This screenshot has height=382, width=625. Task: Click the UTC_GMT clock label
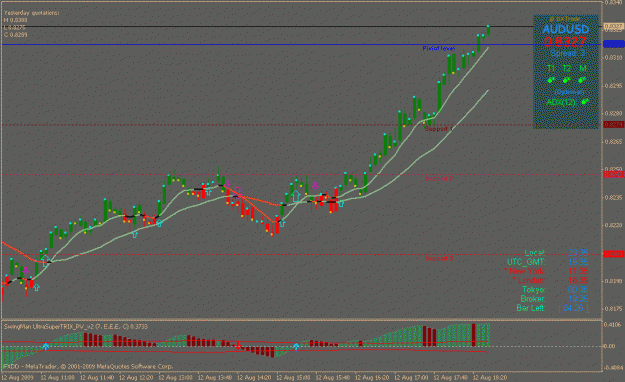coord(526,262)
